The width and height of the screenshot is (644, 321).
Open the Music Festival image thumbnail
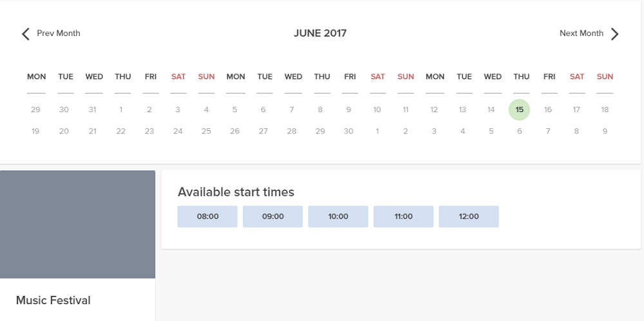tap(77, 224)
